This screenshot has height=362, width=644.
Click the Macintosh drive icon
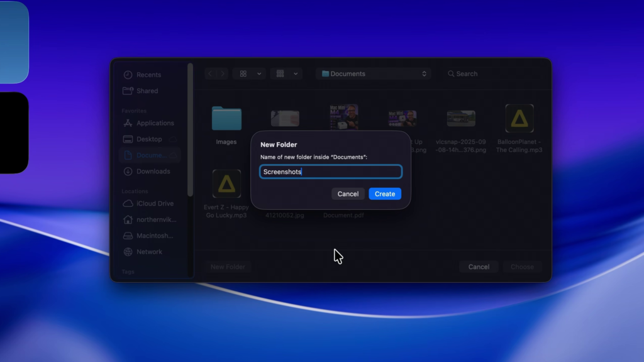128,236
